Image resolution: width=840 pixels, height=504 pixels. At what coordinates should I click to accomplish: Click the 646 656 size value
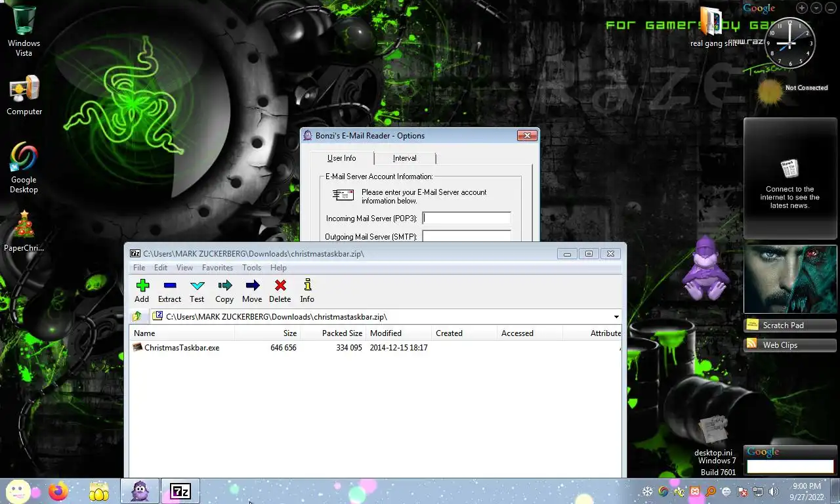(283, 348)
